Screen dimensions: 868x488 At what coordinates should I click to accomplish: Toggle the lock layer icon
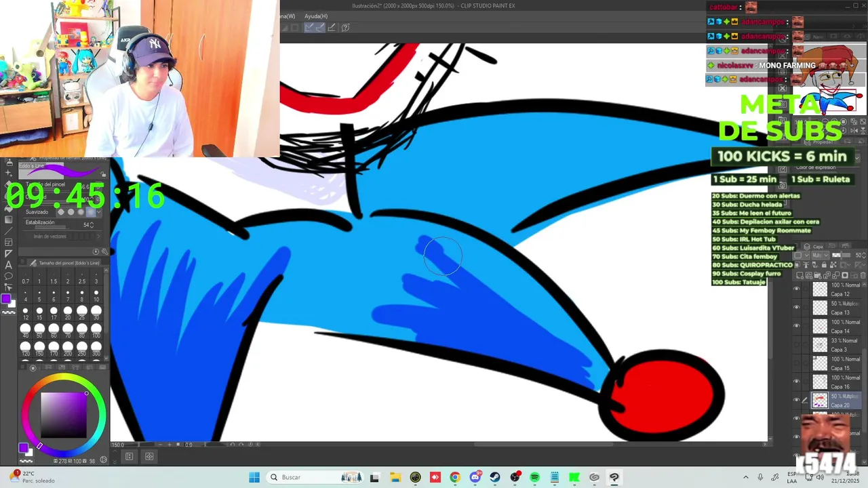823,265
